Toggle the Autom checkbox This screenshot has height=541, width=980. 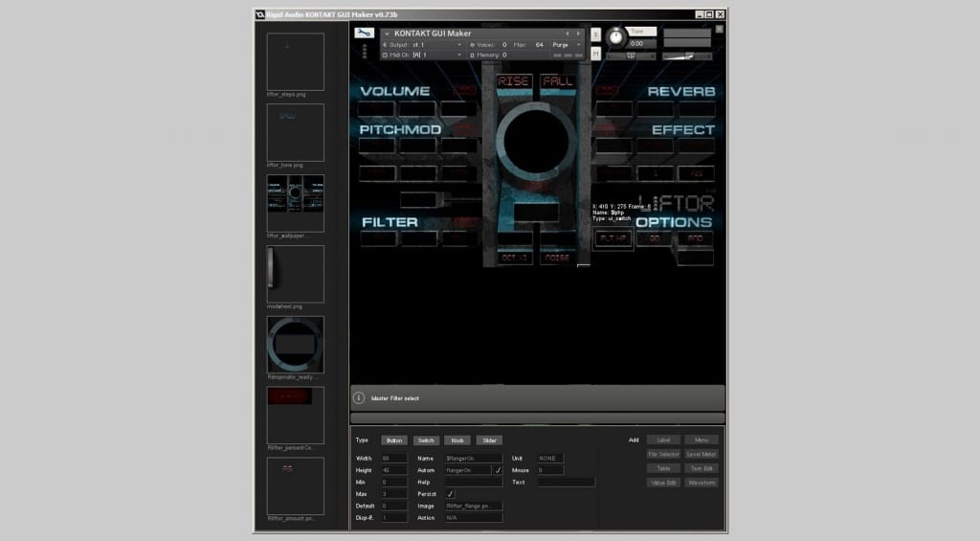498,470
